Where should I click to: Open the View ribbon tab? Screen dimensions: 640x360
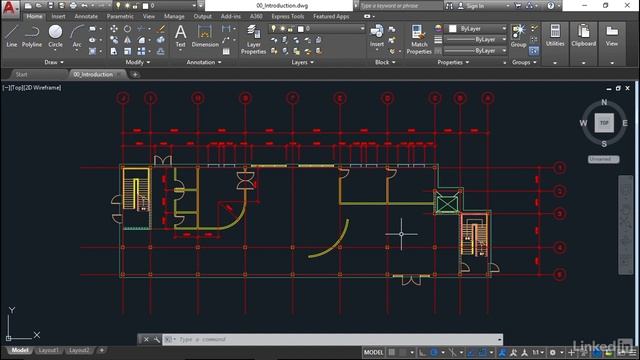click(149, 16)
